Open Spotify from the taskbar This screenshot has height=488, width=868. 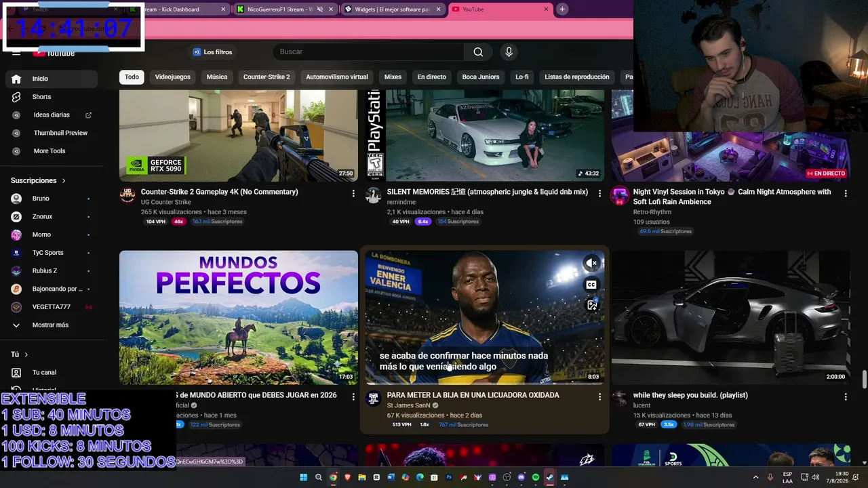[x=536, y=477]
